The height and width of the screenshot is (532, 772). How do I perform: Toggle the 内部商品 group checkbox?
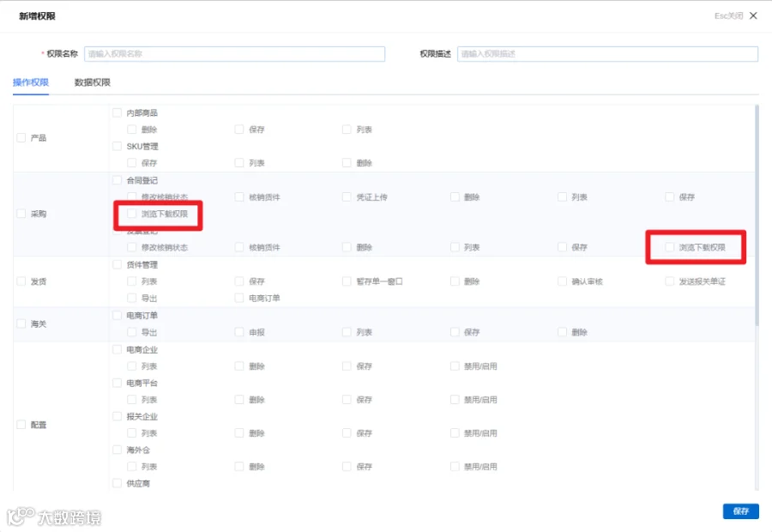point(118,112)
